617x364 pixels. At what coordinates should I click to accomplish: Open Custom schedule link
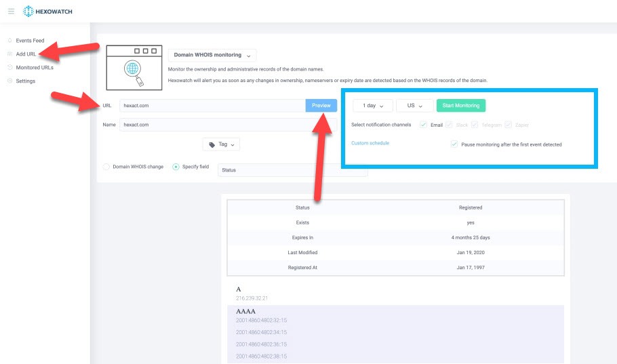(x=370, y=143)
